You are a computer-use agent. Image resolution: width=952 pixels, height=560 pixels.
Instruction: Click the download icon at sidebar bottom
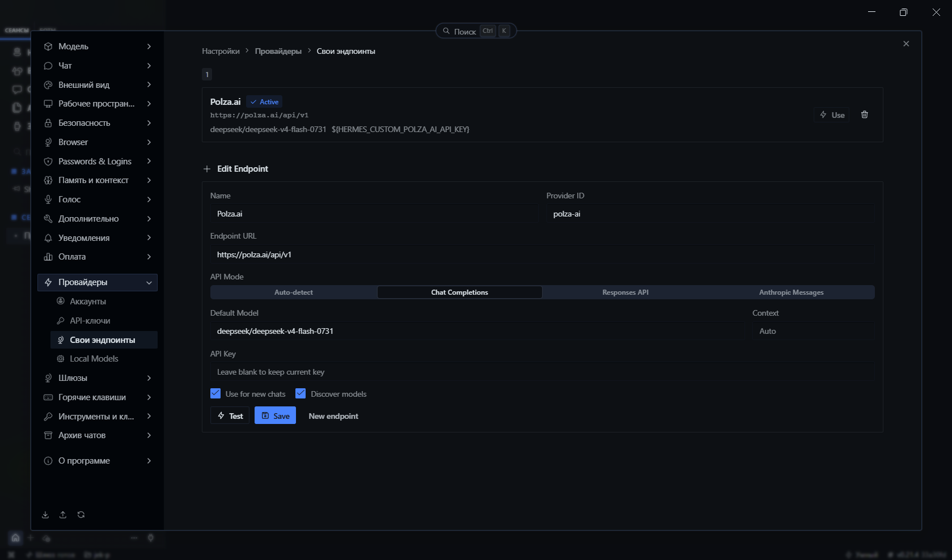tap(45, 515)
